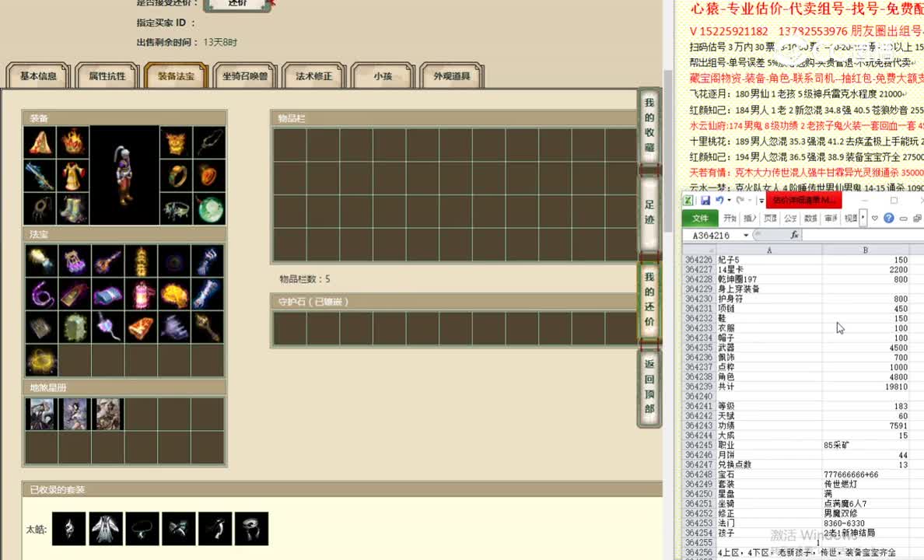
Task: Switch to the 坐骑召唤兽 tab
Action: tap(244, 75)
